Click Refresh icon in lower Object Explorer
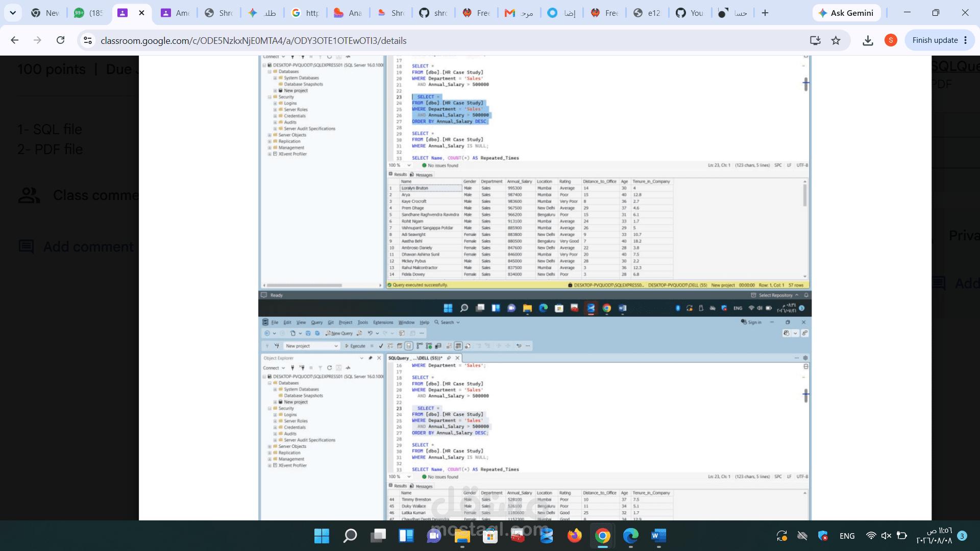This screenshot has height=551, width=980. coord(329,368)
